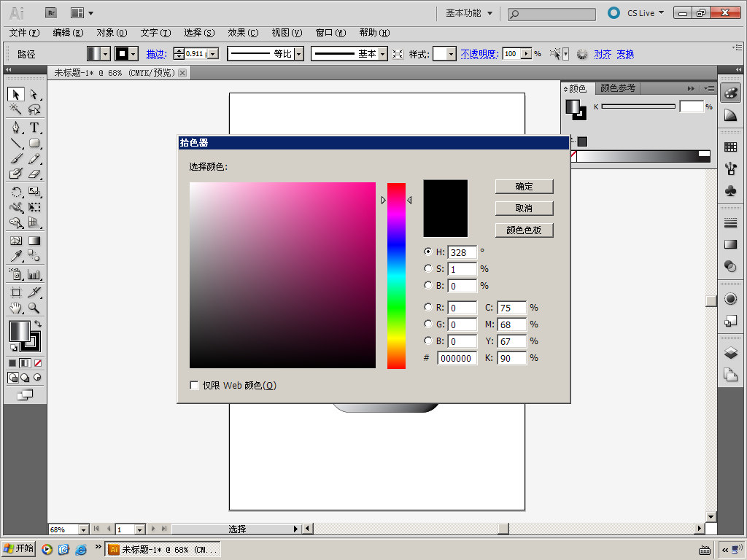Choose the Zoom tool
Image resolution: width=747 pixels, height=560 pixels.
click(34, 308)
